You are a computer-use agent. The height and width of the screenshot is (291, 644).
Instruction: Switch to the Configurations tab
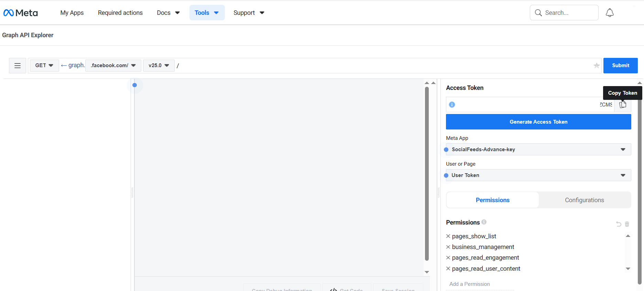click(x=584, y=200)
